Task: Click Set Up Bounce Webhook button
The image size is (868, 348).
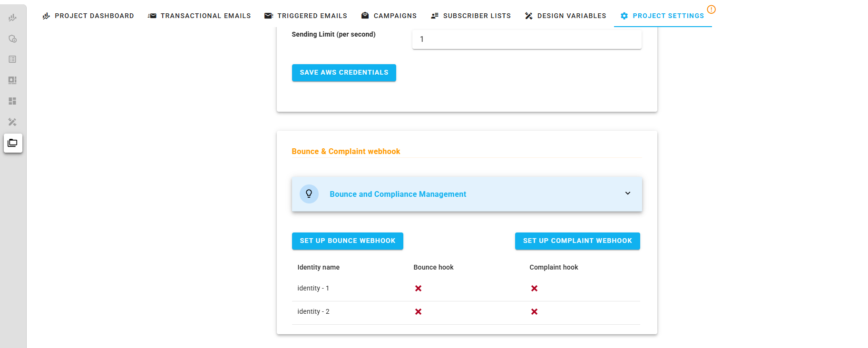Action: (x=348, y=241)
